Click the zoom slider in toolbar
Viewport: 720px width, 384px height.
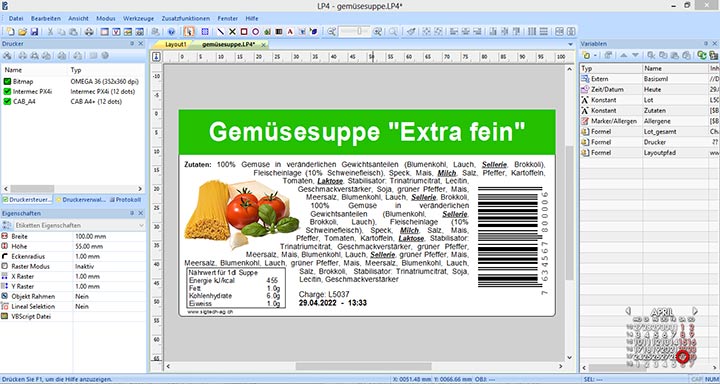click(354, 32)
